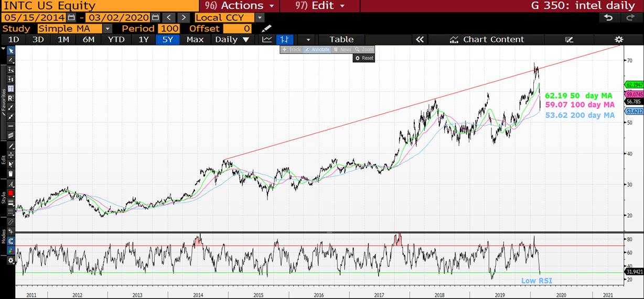Select the 1Y range tab
Image resolution: width=644 pixels, height=299 pixels.
point(143,39)
